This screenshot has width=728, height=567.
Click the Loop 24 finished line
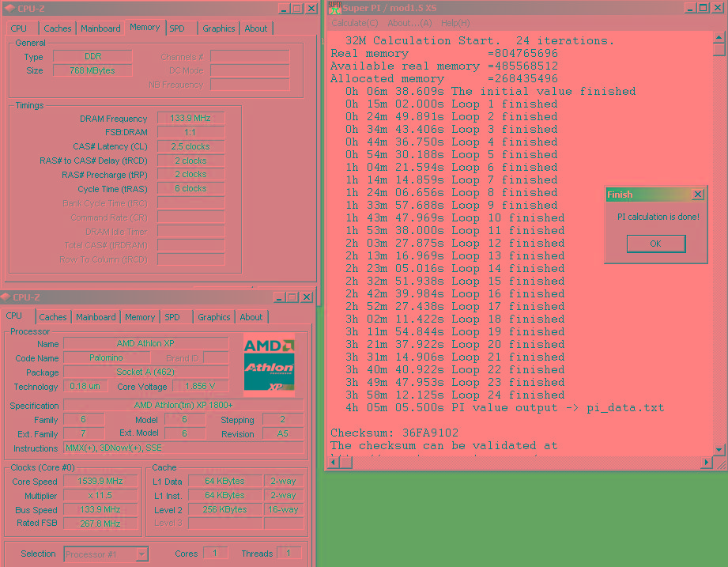tap(455, 395)
